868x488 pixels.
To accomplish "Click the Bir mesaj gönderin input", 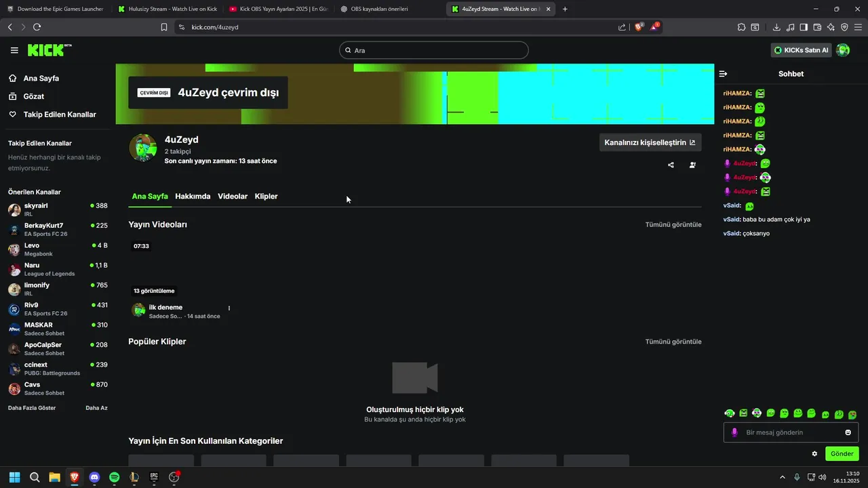I will [791, 432].
